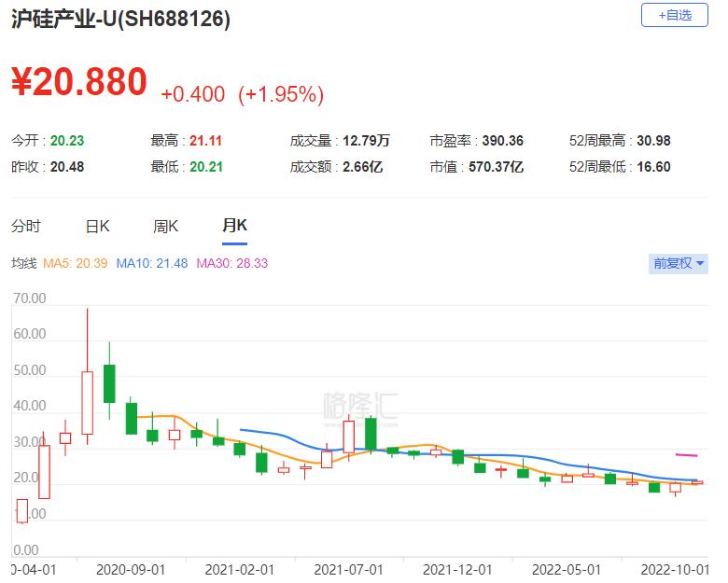Click the stock title 沪硅产业-U(SH688126)
The image size is (728, 583).
(120, 19)
